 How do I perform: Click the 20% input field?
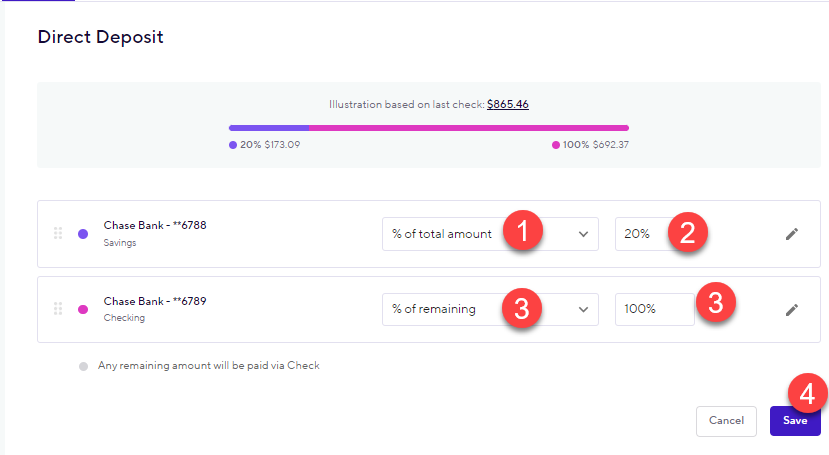pyautogui.click(x=655, y=234)
